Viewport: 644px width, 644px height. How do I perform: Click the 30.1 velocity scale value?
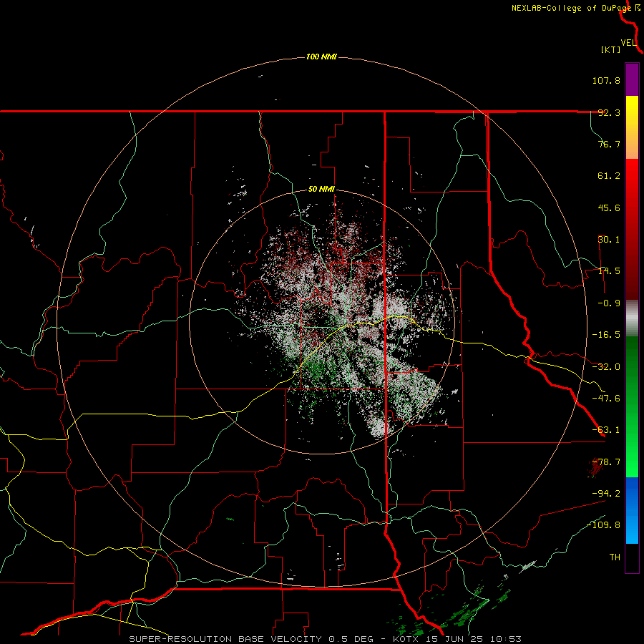click(609, 240)
